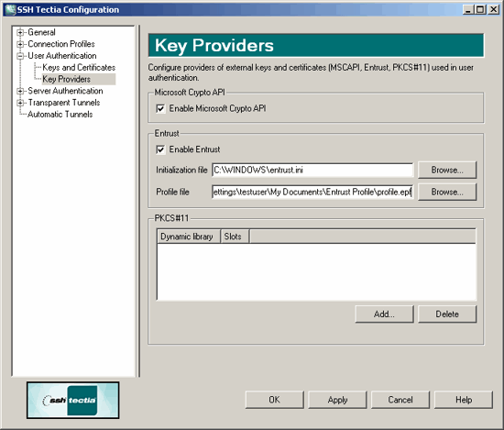Maximize the SSH Tectia Configuration window
Image resolution: width=504 pixels, height=430 pixels.
[480, 10]
